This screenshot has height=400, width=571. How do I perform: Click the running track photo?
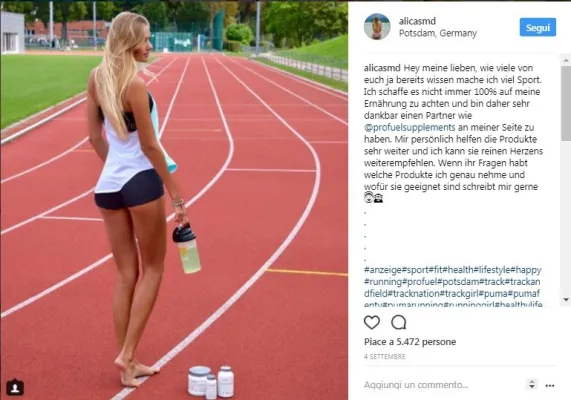coord(174,200)
